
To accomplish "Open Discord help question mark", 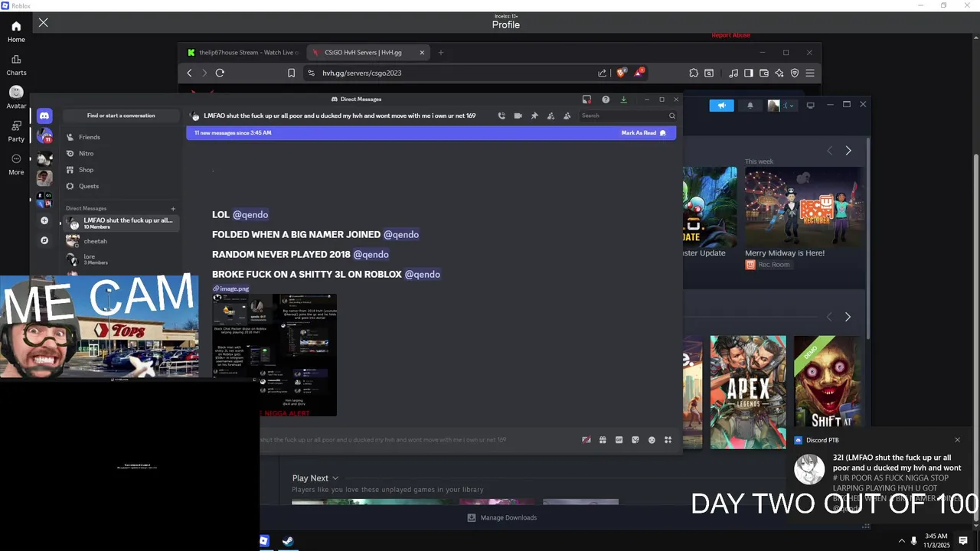I will click(x=606, y=99).
